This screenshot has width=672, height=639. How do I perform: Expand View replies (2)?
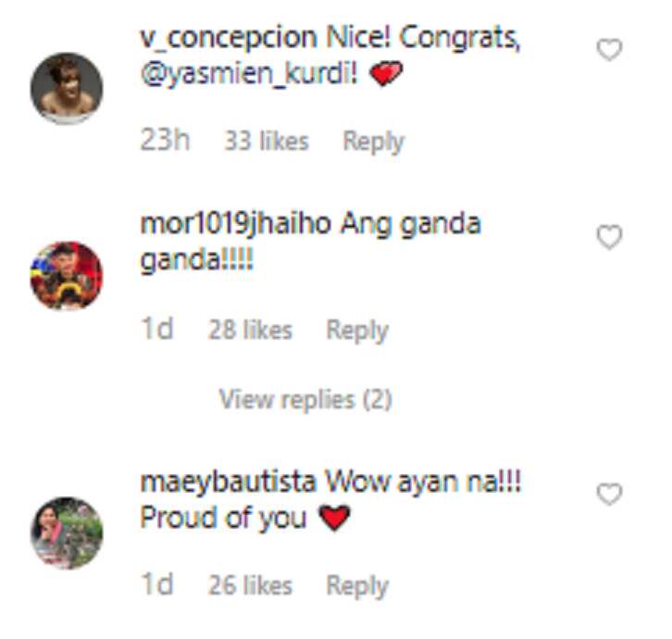coord(305,399)
